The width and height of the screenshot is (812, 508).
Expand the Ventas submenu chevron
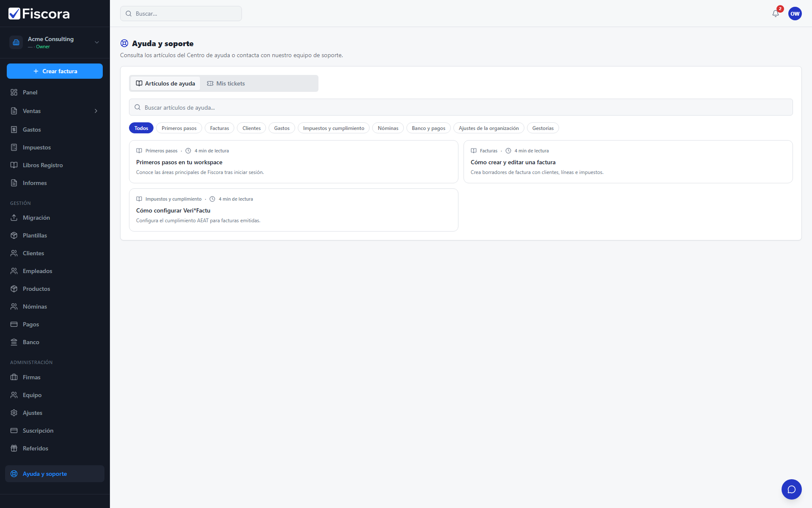pyautogui.click(x=96, y=111)
